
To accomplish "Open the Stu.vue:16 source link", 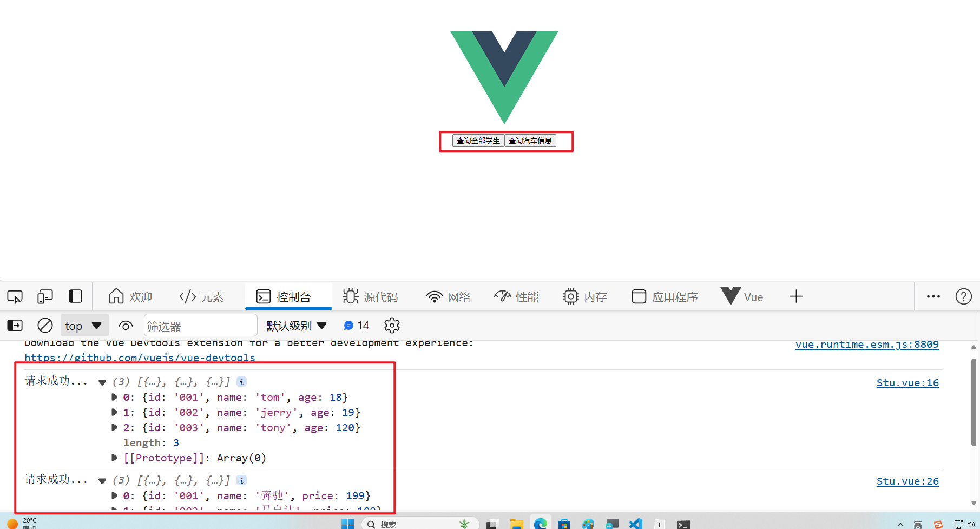I will (x=907, y=383).
